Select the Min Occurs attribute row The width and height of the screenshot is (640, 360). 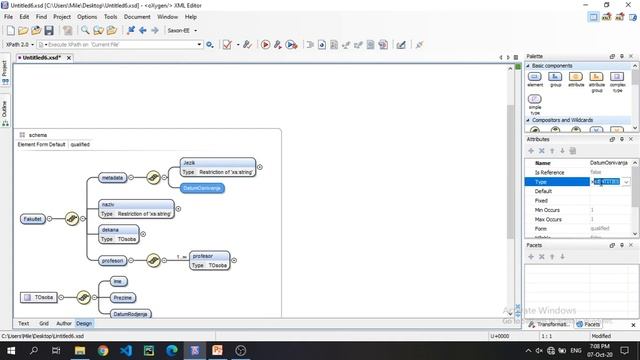579,210
